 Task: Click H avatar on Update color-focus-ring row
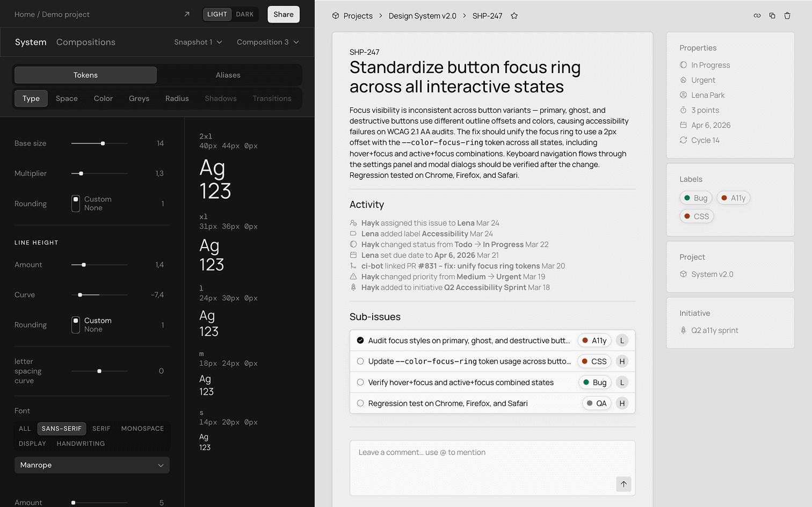tap(622, 361)
